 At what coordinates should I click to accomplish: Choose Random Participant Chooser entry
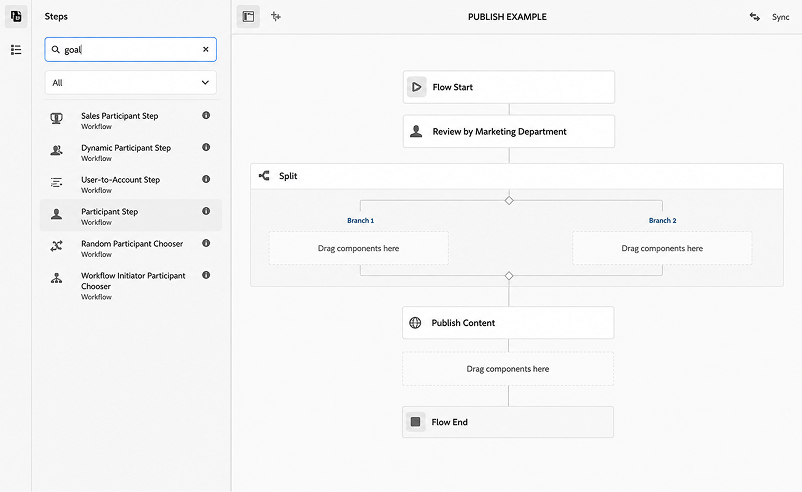(x=130, y=248)
